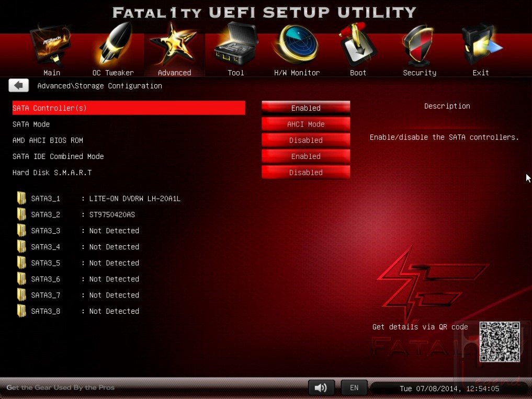Change the SATA Mode AHCI Mode option
Viewport: 532px width, 399px height.
pyautogui.click(x=305, y=124)
